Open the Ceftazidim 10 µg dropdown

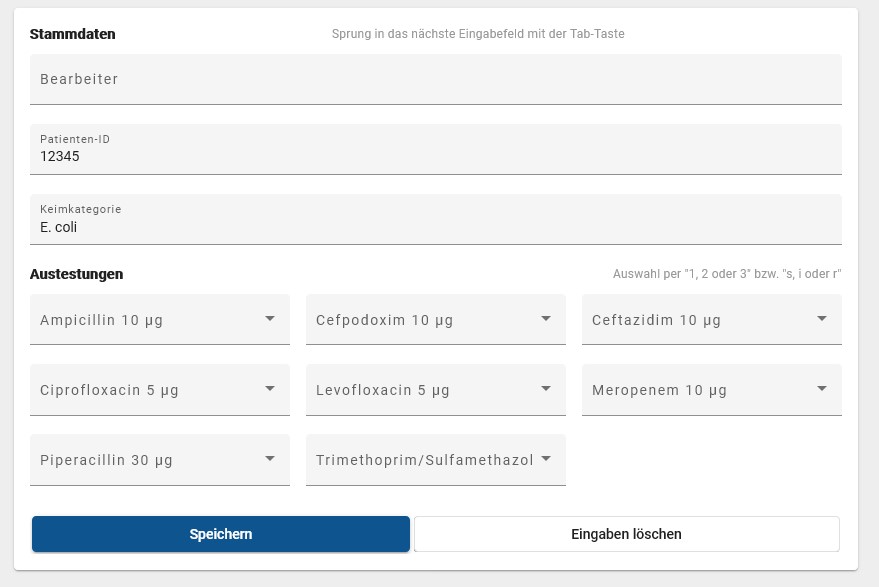pyautogui.click(x=712, y=320)
